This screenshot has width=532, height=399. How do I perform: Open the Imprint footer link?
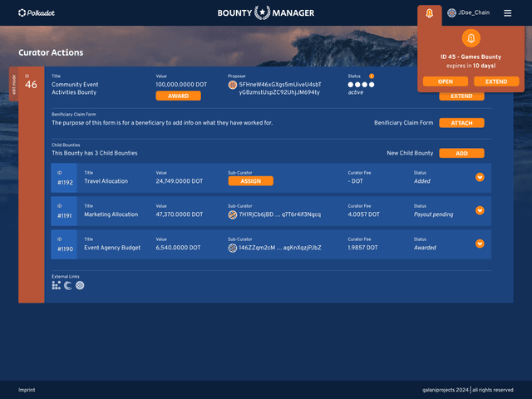(x=28, y=390)
